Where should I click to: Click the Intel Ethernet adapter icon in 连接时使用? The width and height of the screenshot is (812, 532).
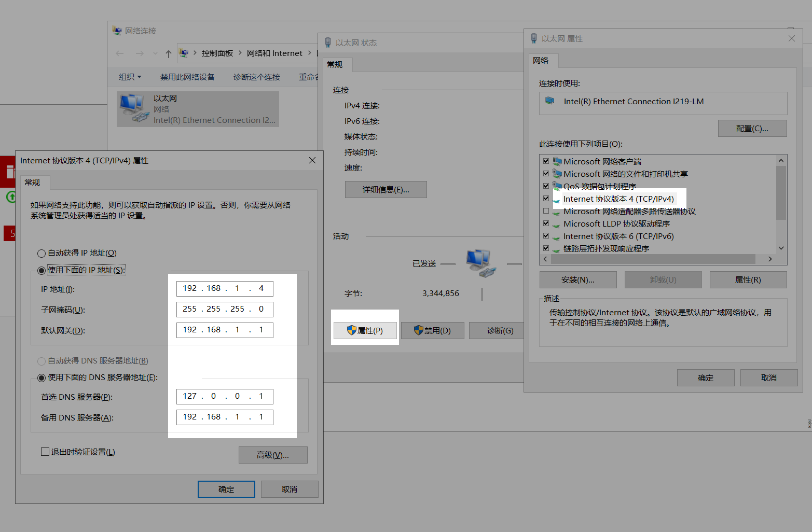550,101
